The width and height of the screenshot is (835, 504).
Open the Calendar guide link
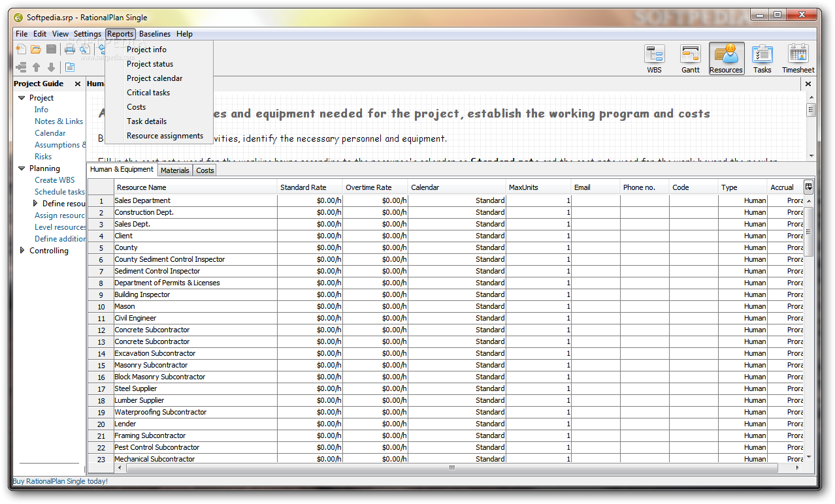(50, 133)
